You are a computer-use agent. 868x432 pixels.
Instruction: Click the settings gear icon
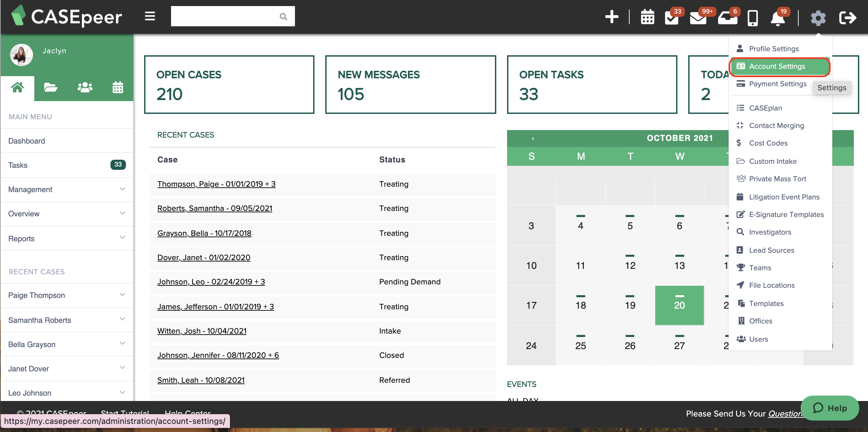818,18
